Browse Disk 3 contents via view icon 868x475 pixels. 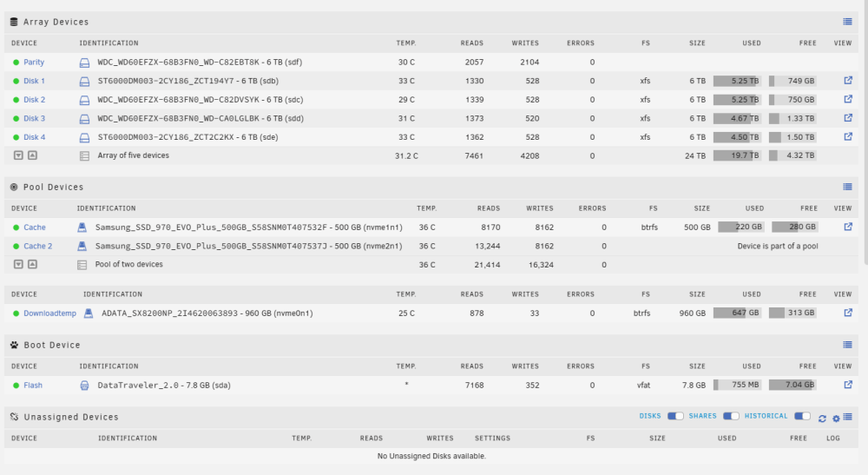click(848, 118)
